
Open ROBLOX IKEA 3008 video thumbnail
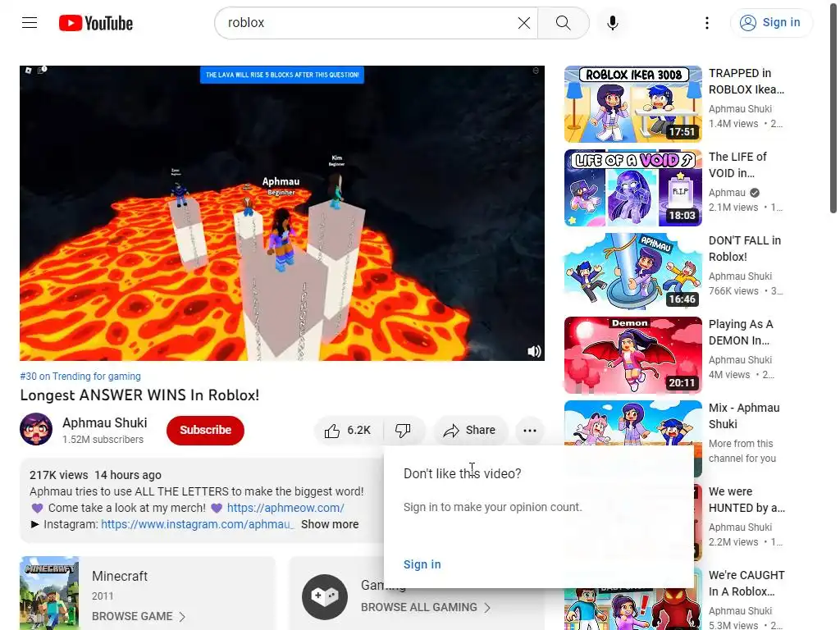[632, 104]
